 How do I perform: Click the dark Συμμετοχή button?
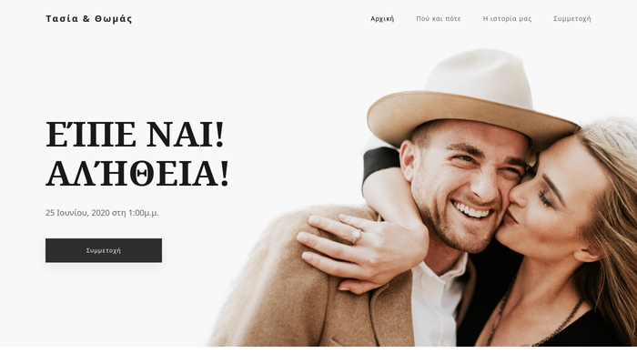point(104,250)
